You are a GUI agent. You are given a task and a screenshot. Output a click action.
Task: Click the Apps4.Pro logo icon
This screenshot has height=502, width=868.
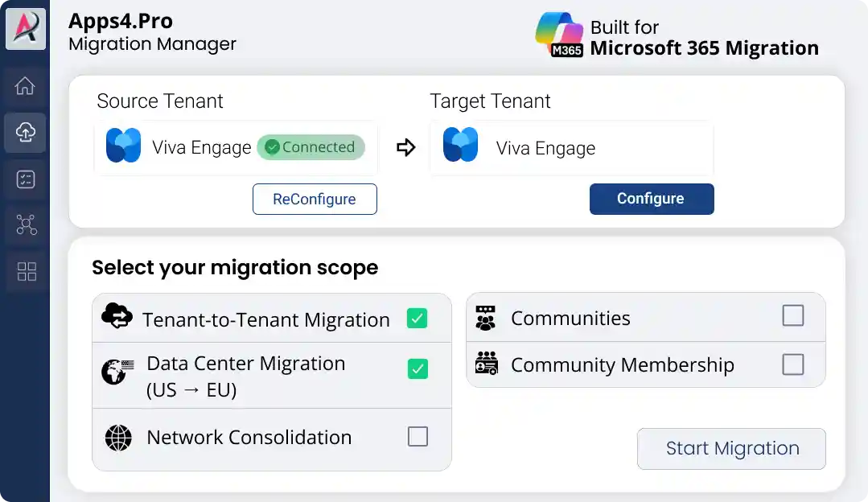[x=26, y=27]
